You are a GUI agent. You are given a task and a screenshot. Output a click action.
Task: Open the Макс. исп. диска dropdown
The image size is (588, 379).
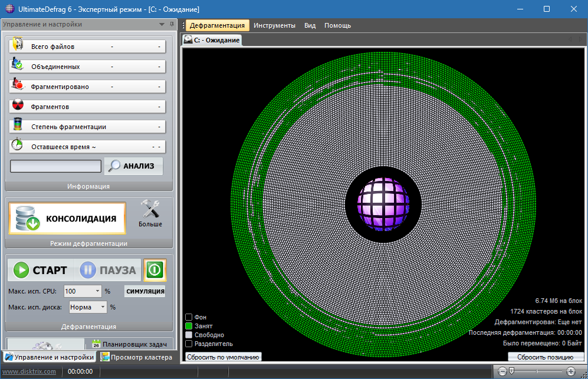pos(103,307)
